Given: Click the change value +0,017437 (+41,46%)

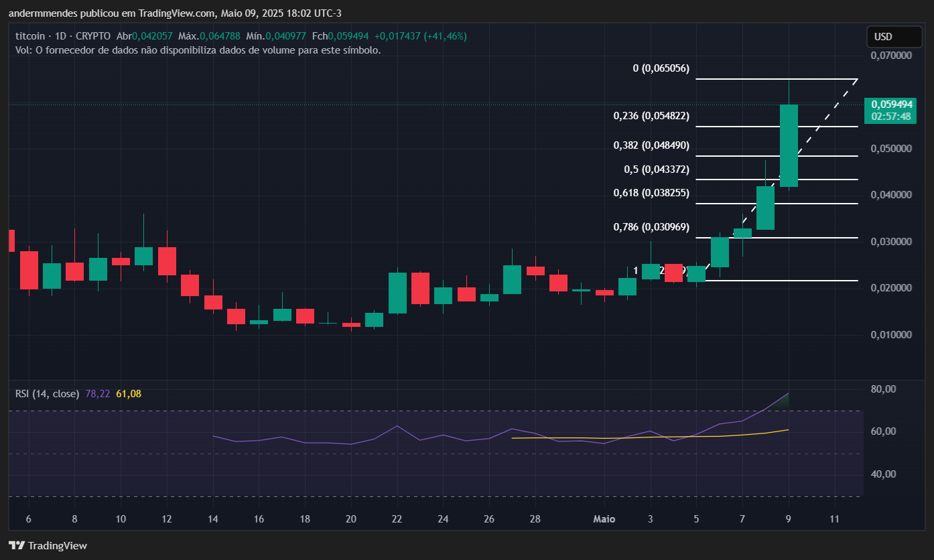Looking at the screenshot, I should tap(421, 36).
